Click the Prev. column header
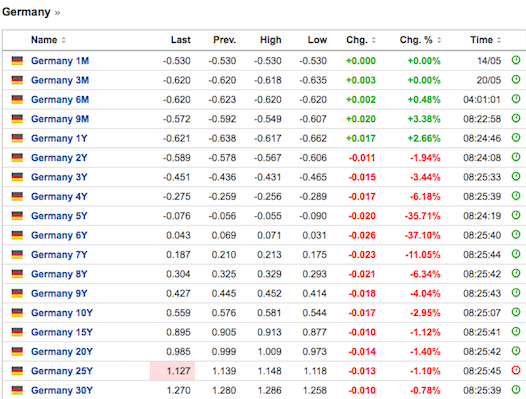This screenshot has width=526, height=399. pos(224,40)
